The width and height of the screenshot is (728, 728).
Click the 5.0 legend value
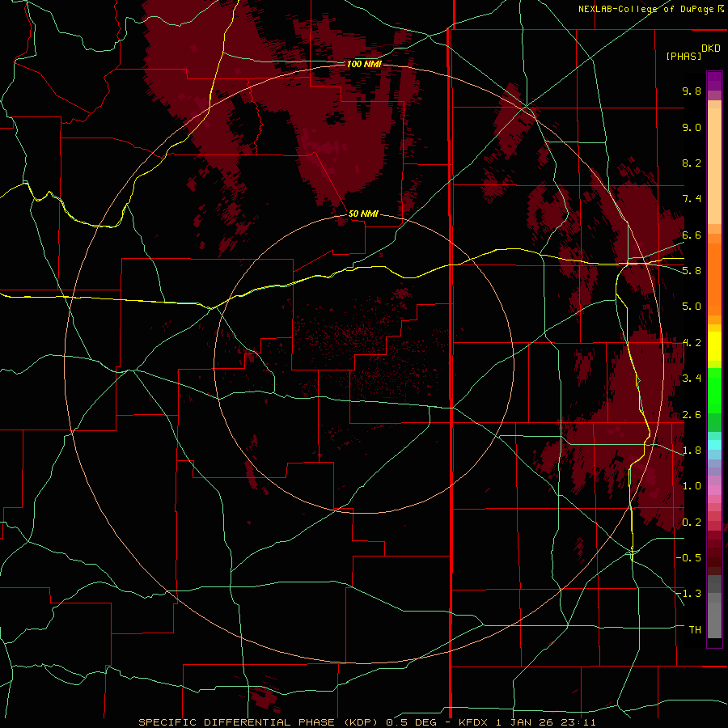coord(692,307)
